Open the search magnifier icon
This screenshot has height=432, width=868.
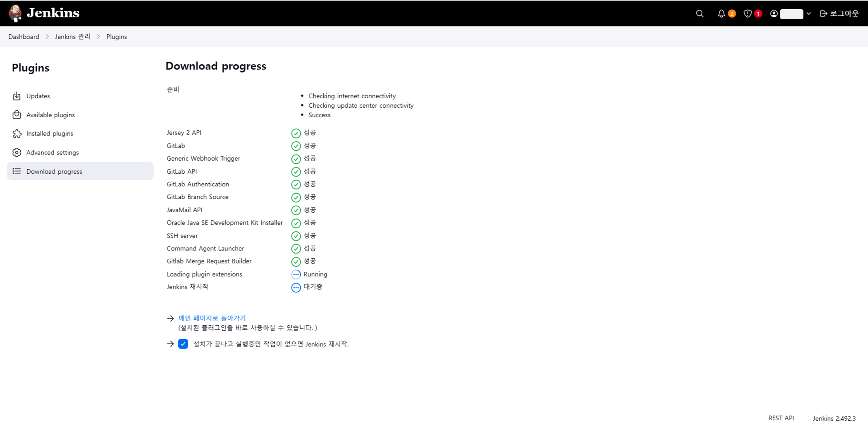[x=700, y=14]
